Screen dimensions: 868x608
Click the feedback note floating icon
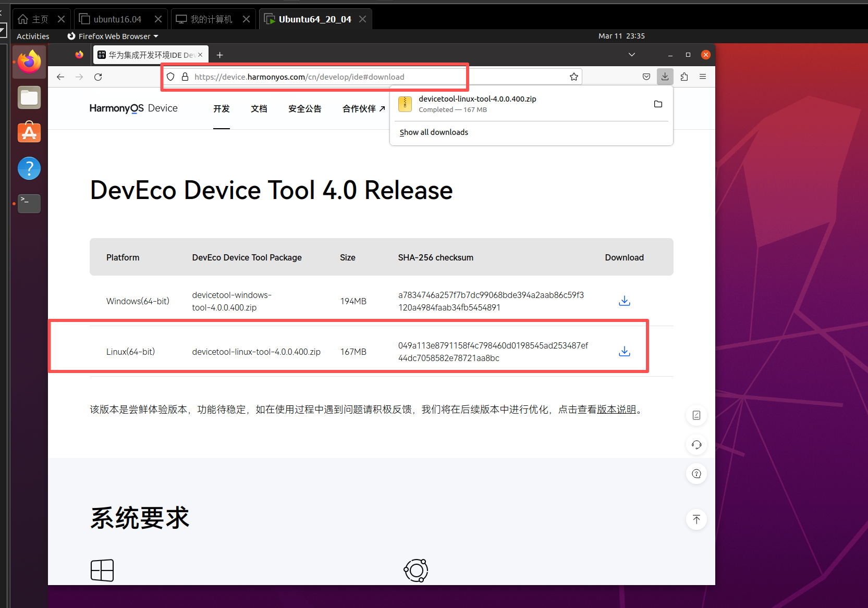point(696,415)
